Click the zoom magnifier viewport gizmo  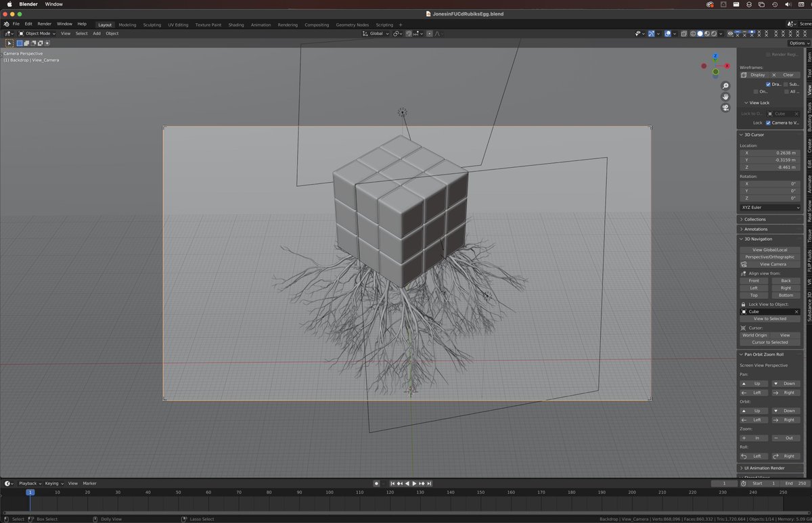[725, 86]
